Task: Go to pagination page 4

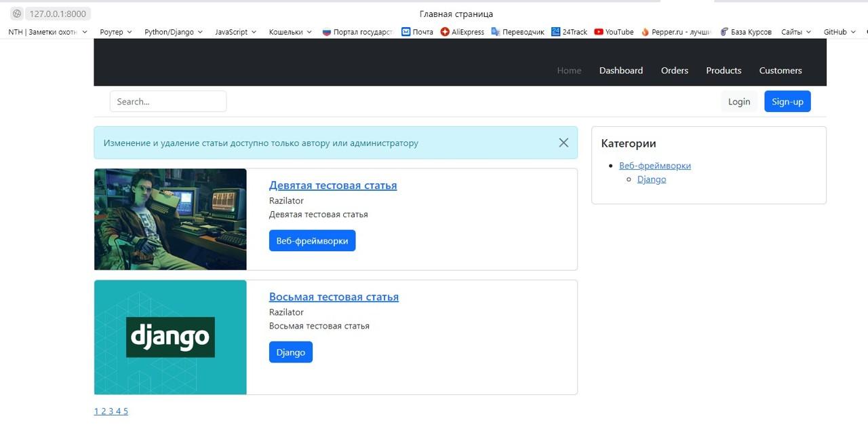Action: [x=118, y=411]
